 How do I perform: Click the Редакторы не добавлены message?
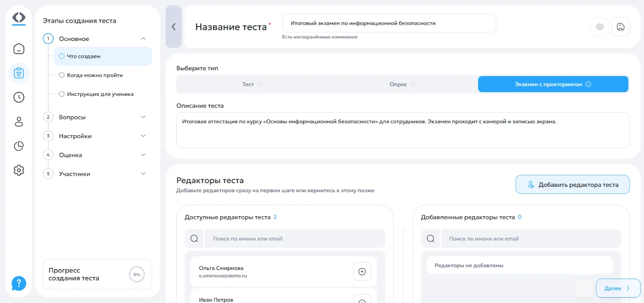click(469, 265)
